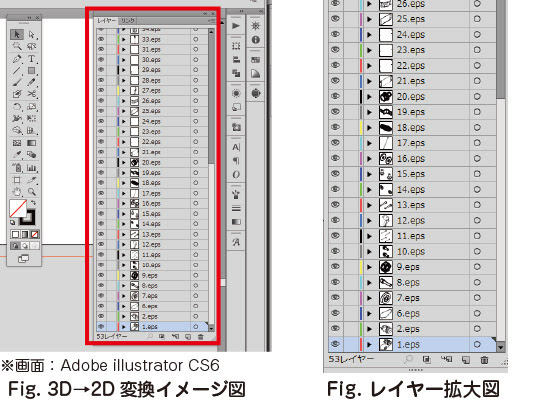Screen dimensions: 554x401
Task: Hide 20.eps layer in enlarged layer panel
Action: 335,96
